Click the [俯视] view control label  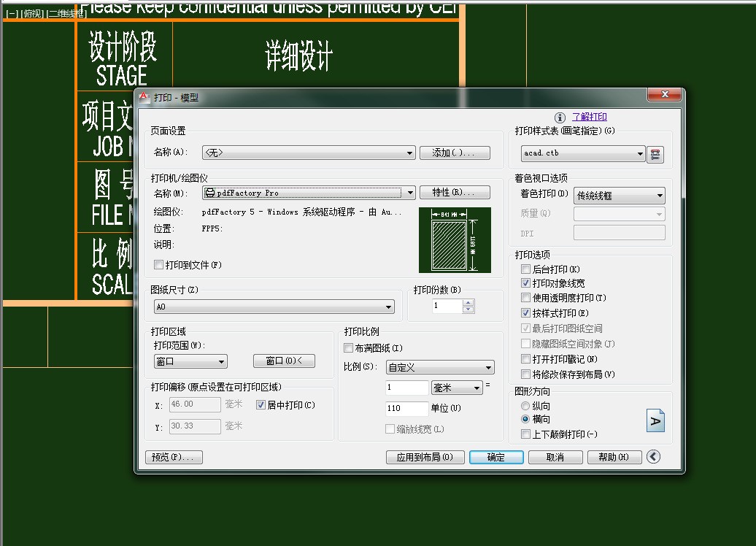click(x=33, y=14)
